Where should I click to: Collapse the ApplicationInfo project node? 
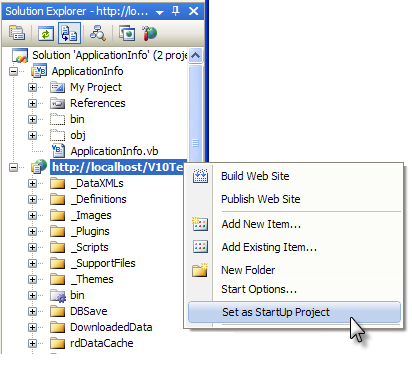click(13, 71)
